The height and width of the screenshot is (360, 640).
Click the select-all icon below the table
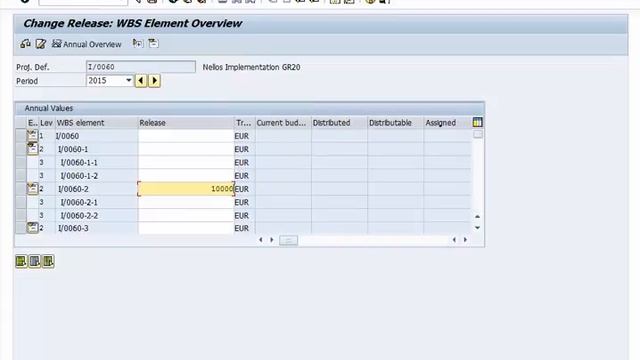click(21, 261)
